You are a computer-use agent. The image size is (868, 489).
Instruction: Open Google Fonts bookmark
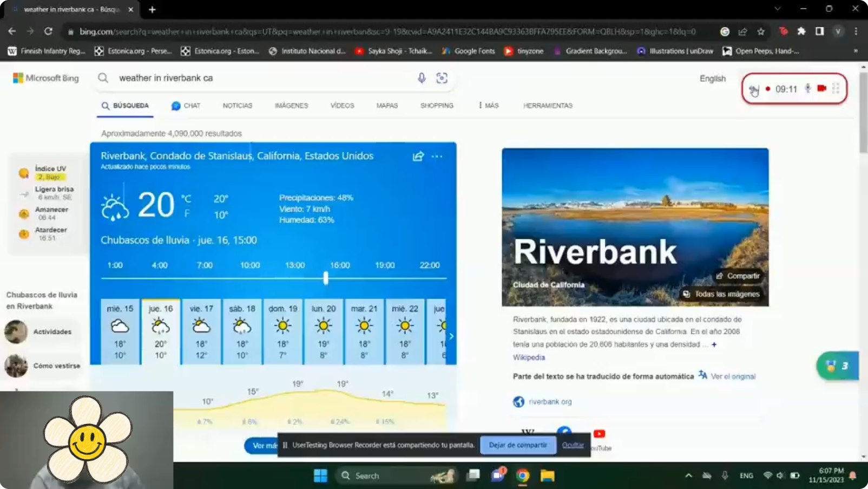click(x=468, y=51)
